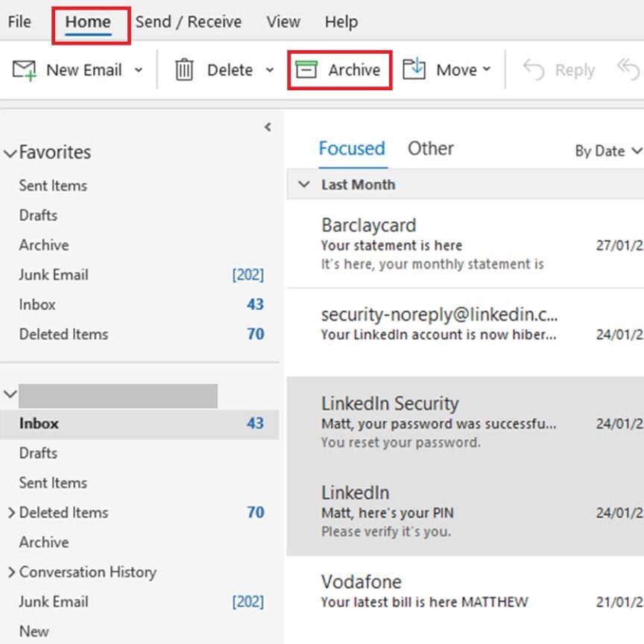Open the File menu
This screenshot has height=644, width=644.
coord(19,22)
